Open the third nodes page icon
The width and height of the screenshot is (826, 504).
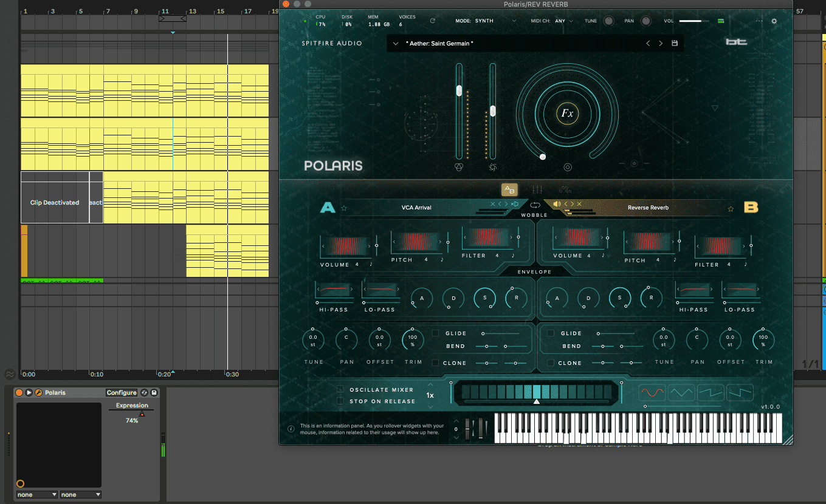coord(565,189)
